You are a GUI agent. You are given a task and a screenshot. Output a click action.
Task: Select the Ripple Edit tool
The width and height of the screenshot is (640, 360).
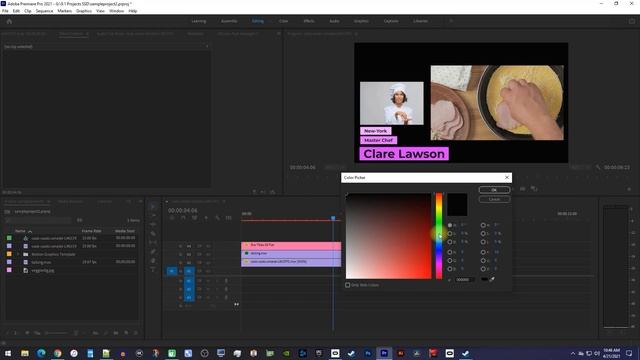click(153, 224)
